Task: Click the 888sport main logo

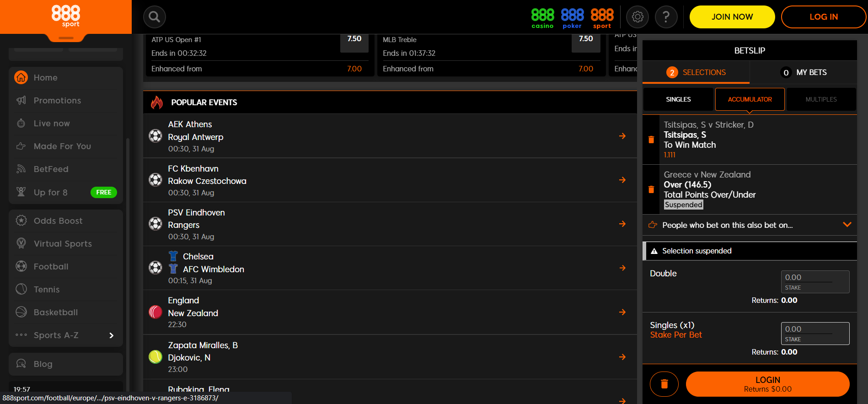Action: [66, 16]
